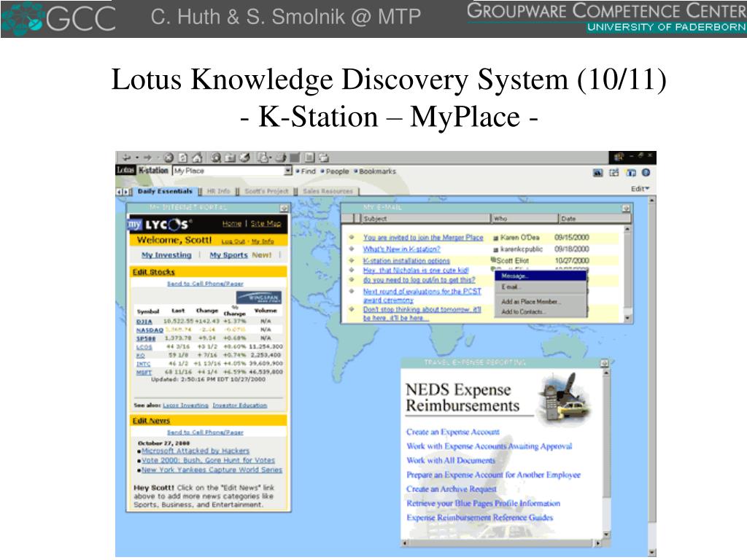Click the tab scroll-left arrow
The width and height of the screenshot is (747, 560).
pyautogui.click(x=119, y=192)
